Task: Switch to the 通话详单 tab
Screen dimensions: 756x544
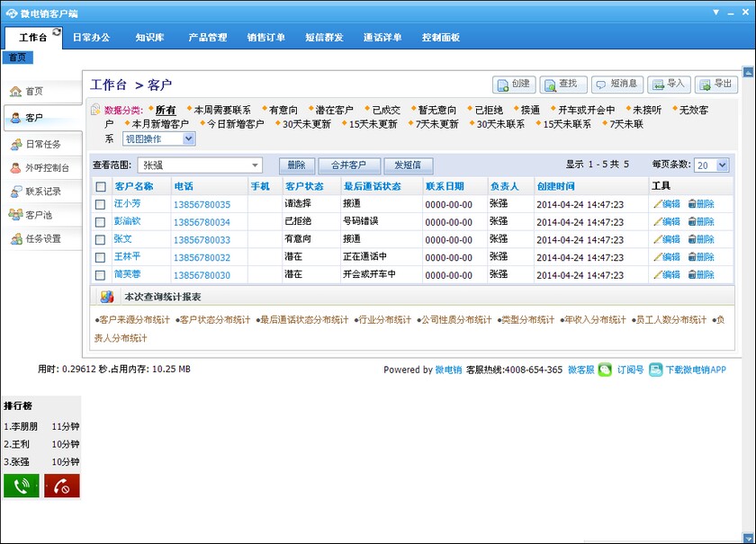Action: pyautogui.click(x=382, y=37)
